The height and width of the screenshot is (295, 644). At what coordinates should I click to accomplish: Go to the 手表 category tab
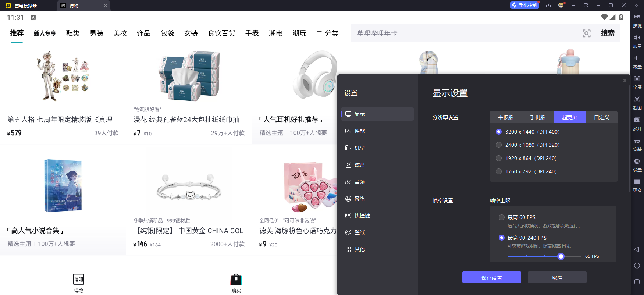tap(252, 33)
